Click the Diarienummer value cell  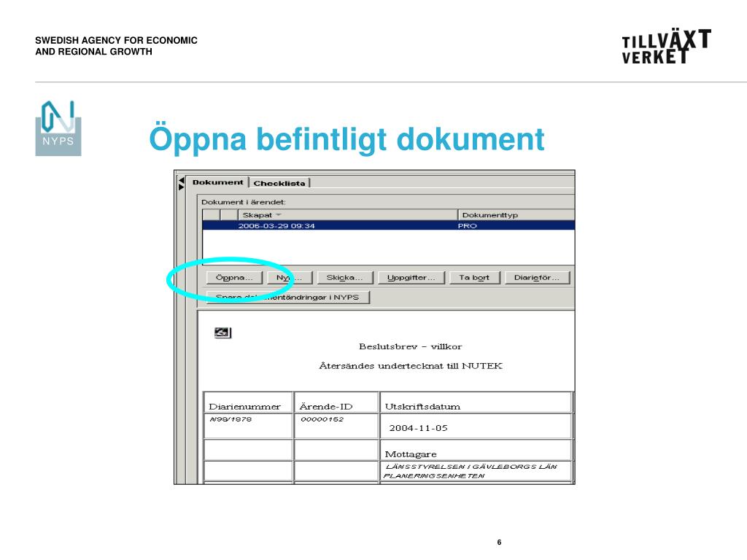248,426
